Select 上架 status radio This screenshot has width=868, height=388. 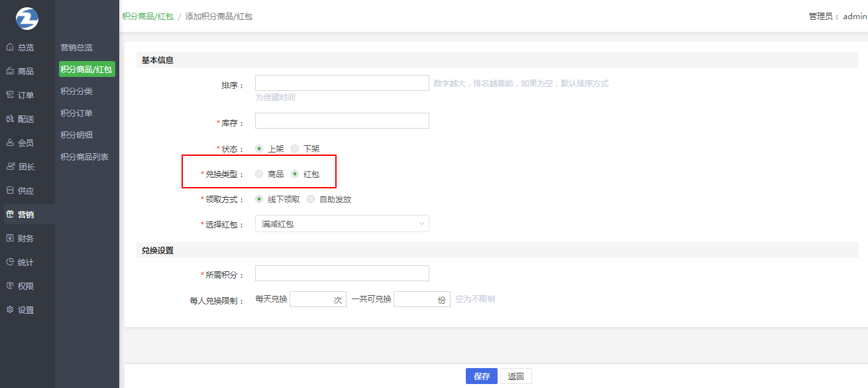point(259,149)
